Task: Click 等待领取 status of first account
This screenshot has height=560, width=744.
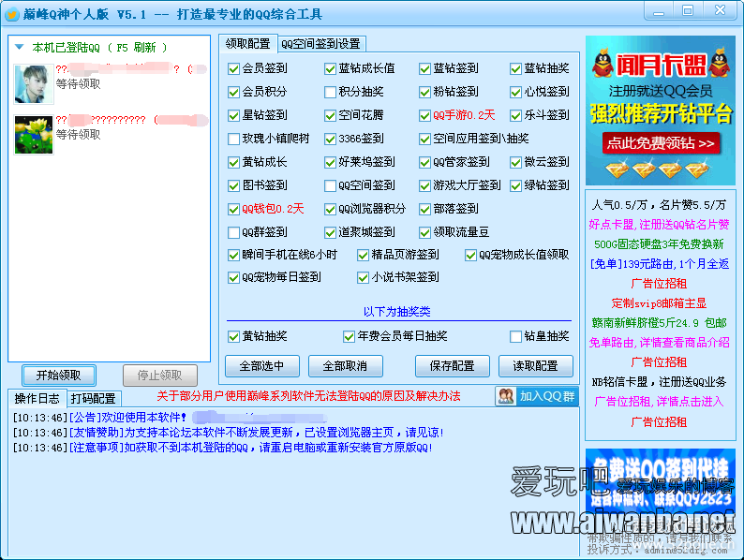Action: pyautogui.click(x=79, y=84)
